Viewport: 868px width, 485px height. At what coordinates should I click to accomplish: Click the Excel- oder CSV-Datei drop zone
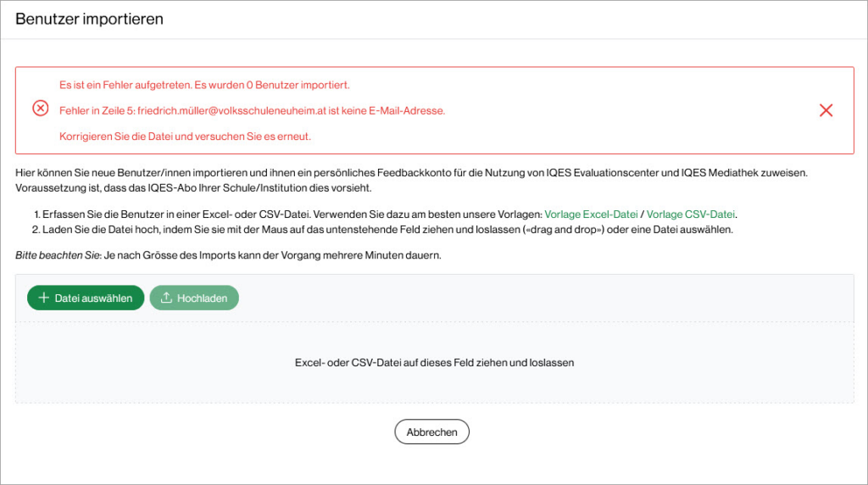click(434, 363)
